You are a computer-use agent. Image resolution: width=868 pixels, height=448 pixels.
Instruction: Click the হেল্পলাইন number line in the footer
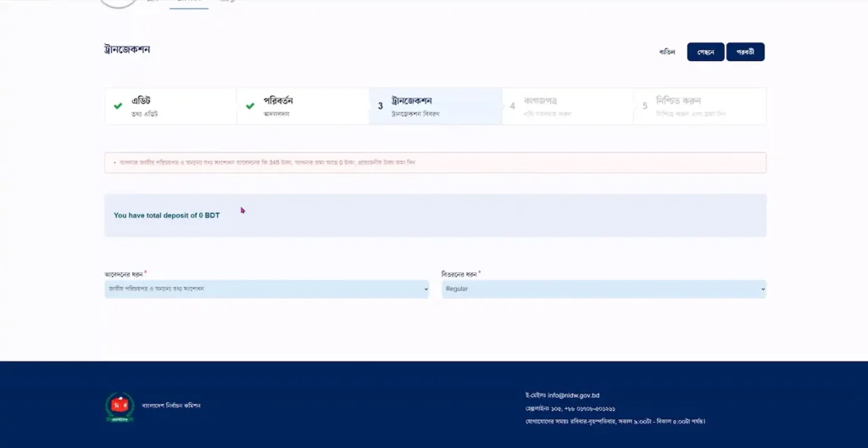(570, 409)
